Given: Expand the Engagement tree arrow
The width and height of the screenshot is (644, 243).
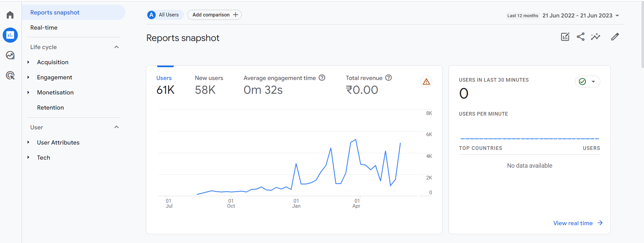Looking at the screenshot, I should (x=28, y=77).
